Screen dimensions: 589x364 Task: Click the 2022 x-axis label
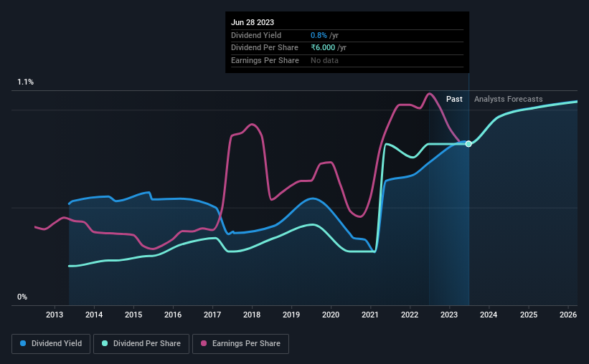click(x=410, y=315)
